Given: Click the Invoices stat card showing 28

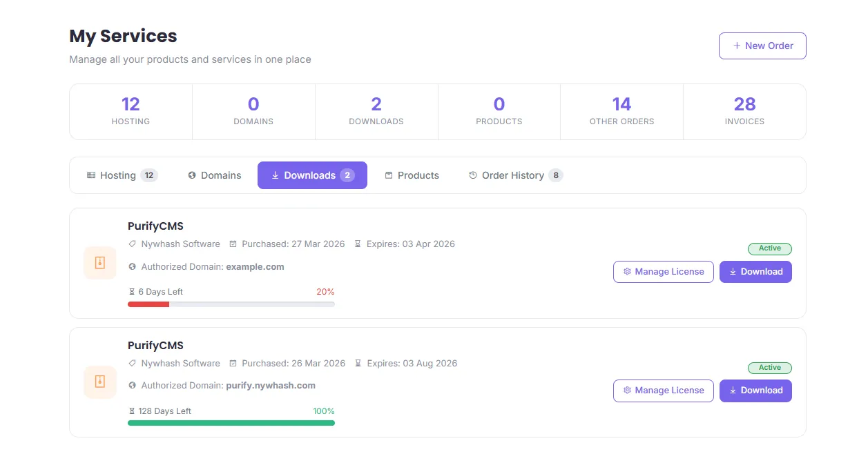Looking at the screenshot, I should pyautogui.click(x=744, y=112).
